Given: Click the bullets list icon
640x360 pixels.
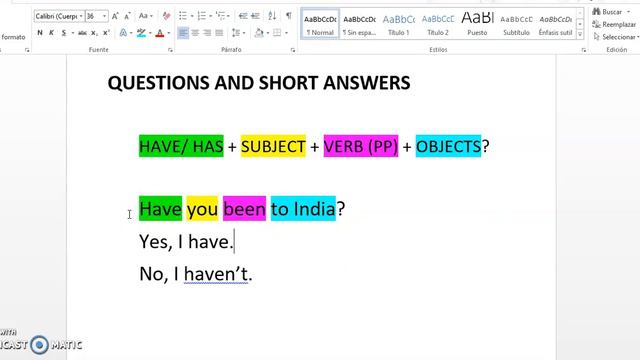Looking at the screenshot, I should point(183,16).
